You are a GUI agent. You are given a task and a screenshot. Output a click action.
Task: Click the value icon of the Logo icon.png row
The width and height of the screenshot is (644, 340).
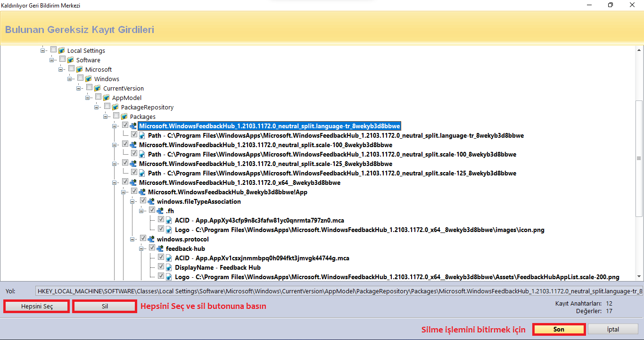coord(169,230)
